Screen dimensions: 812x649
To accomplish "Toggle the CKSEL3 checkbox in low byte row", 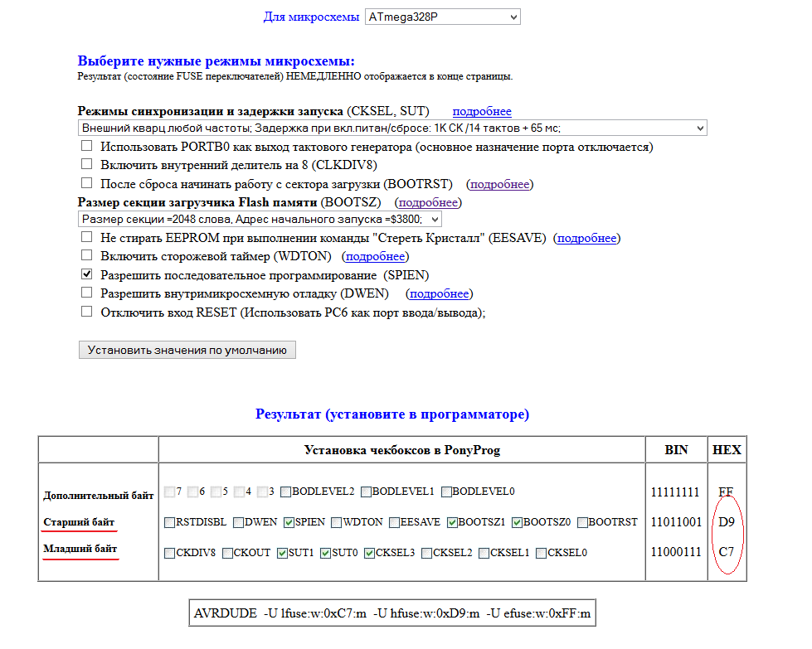I will pos(370,553).
